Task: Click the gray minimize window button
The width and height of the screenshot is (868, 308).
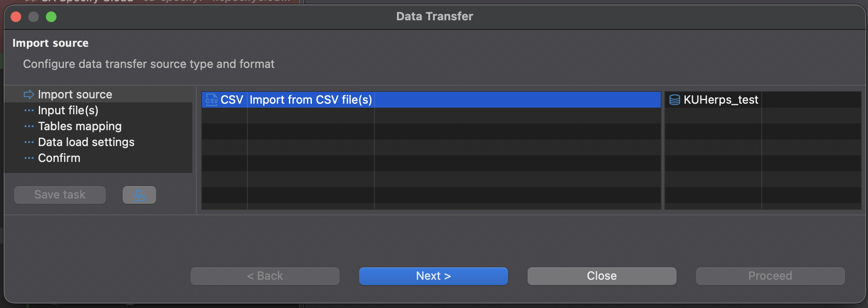Action: 34,17
